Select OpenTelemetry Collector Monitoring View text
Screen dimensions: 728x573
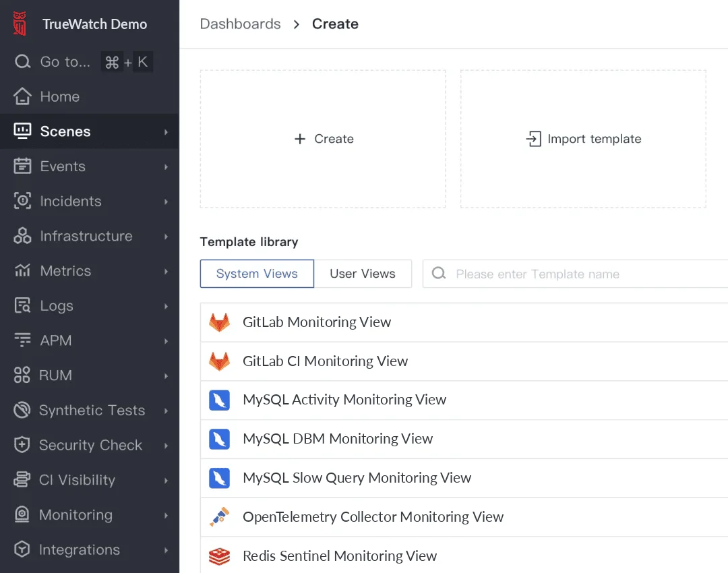[373, 516]
